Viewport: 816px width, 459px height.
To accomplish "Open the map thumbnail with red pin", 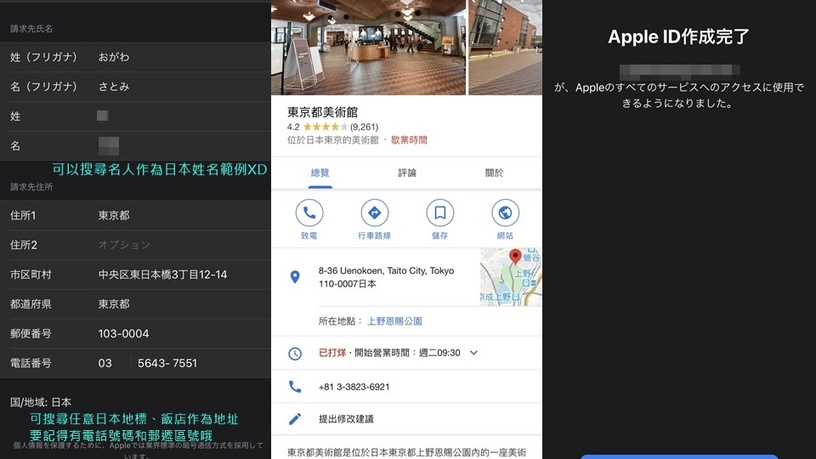I will tap(511, 277).
